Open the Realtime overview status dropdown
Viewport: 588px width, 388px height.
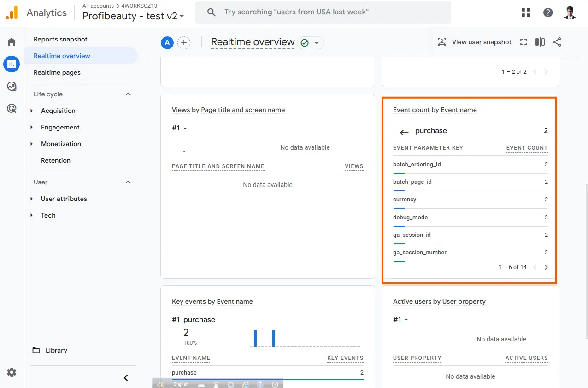click(x=311, y=43)
